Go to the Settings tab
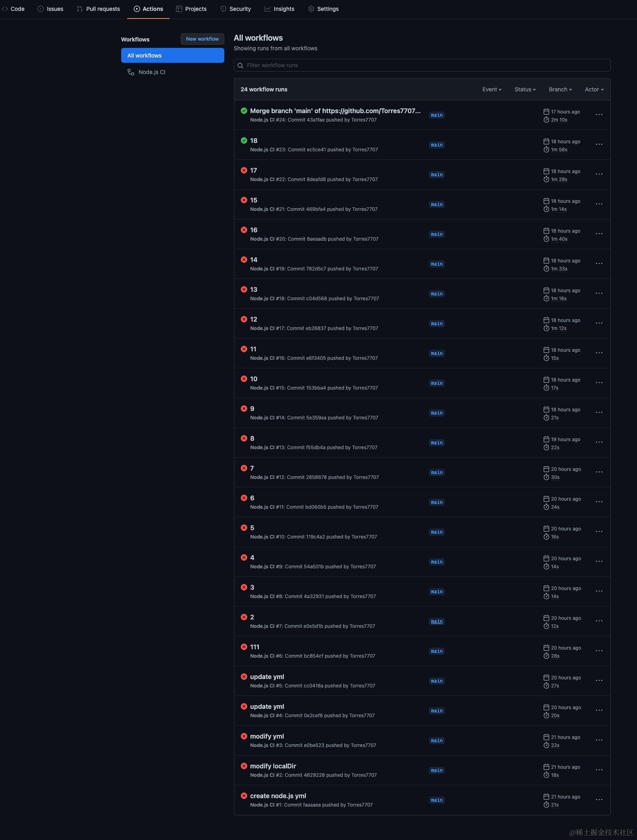 coord(323,9)
